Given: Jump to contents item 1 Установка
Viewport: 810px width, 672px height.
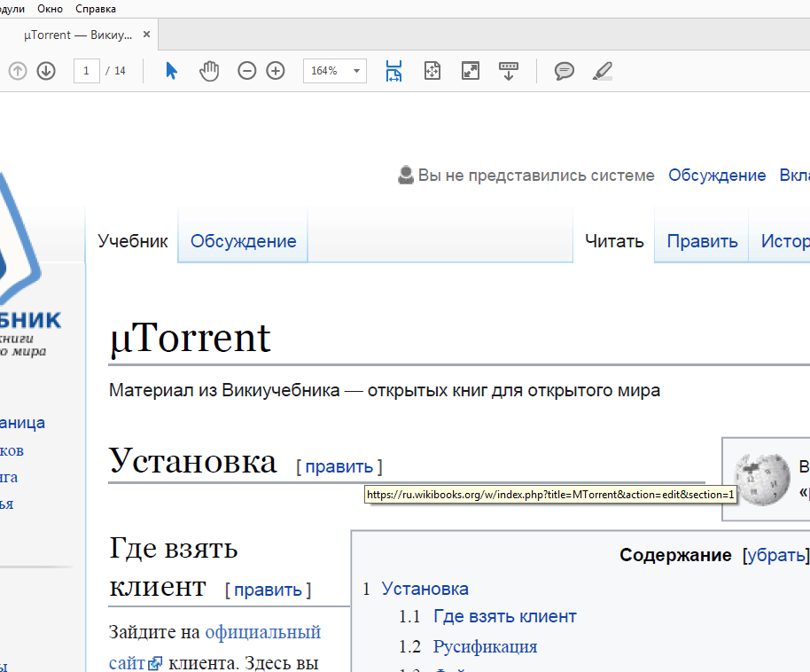Looking at the screenshot, I should pyautogui.click(x=424, y=589).
